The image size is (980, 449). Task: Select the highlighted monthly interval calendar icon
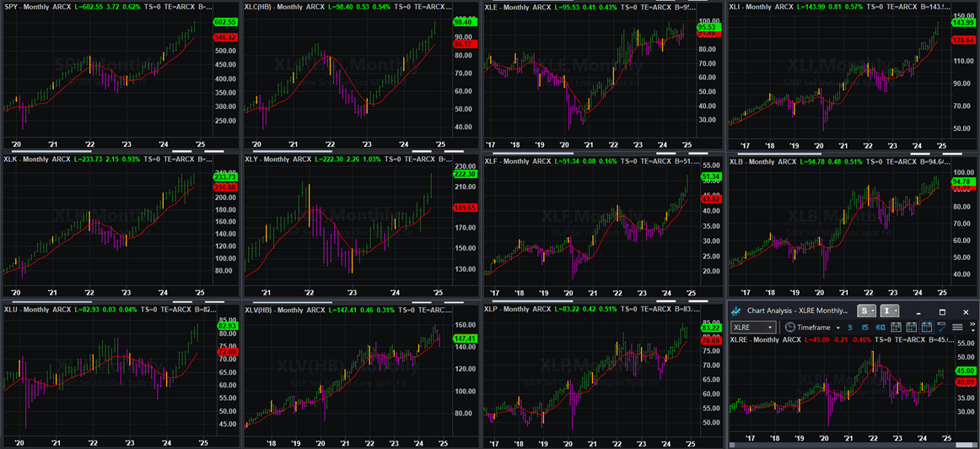click(x=927, y=327)
